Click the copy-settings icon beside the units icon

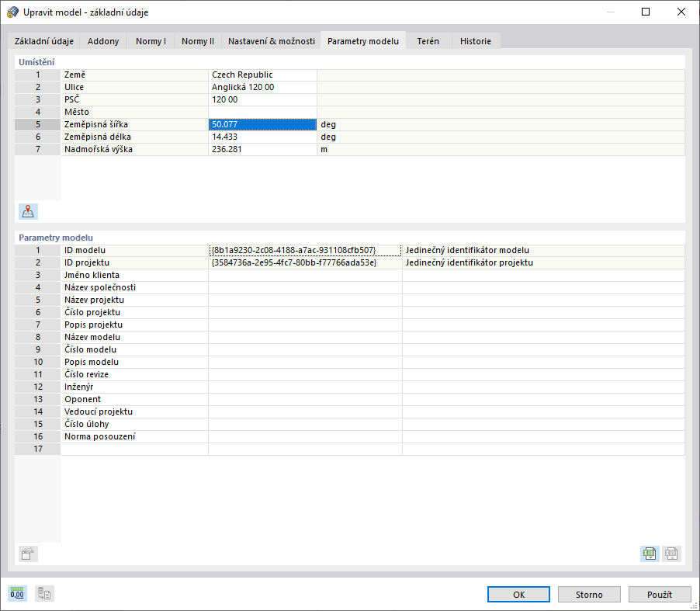tap(44, 594)
